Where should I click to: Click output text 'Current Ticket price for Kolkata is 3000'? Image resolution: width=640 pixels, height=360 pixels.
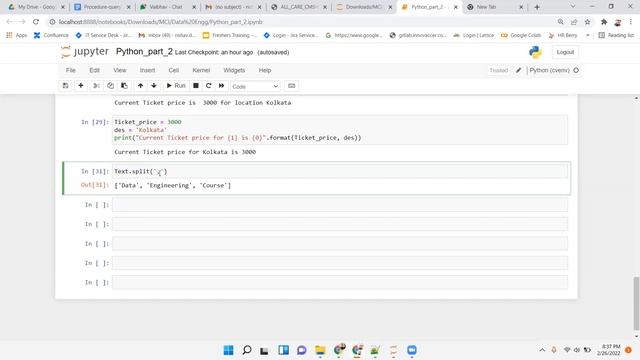point(185,152)
